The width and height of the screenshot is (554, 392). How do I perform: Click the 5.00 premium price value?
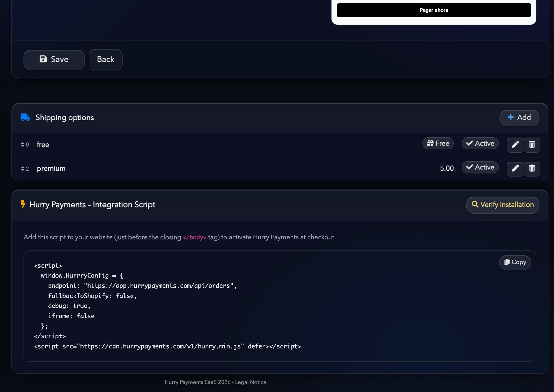(x=447, y=168)
